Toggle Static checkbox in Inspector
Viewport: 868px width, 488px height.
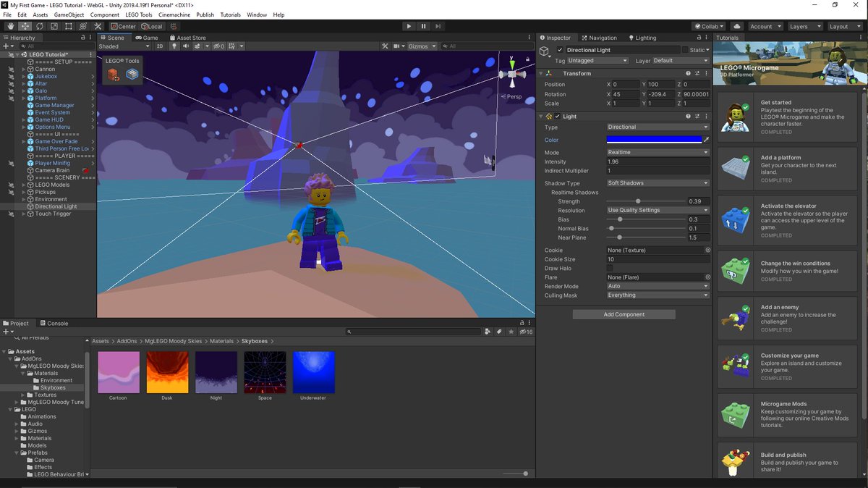click(x=685, y=50)
